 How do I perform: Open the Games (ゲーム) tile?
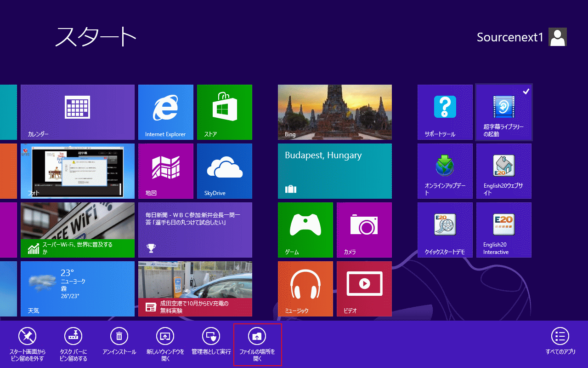coord(305,230)
